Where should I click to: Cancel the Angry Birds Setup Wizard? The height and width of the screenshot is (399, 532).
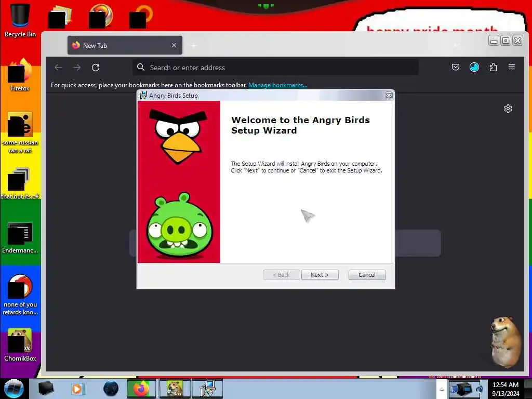(x=367, y=275)
